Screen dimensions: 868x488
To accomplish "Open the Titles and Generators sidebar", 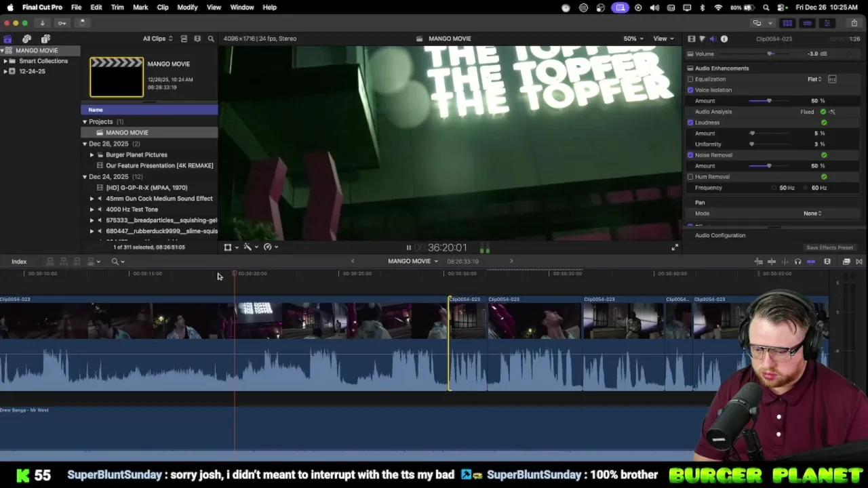I will 45,39.
